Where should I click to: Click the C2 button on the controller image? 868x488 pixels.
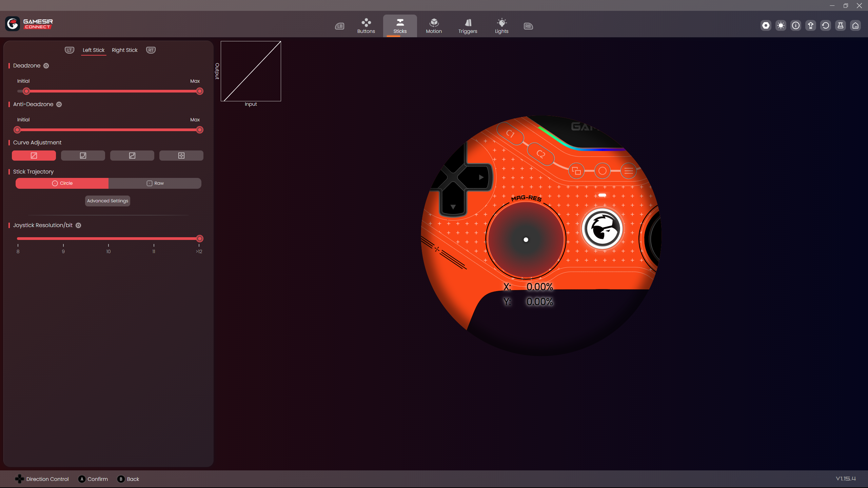point(541,154)
